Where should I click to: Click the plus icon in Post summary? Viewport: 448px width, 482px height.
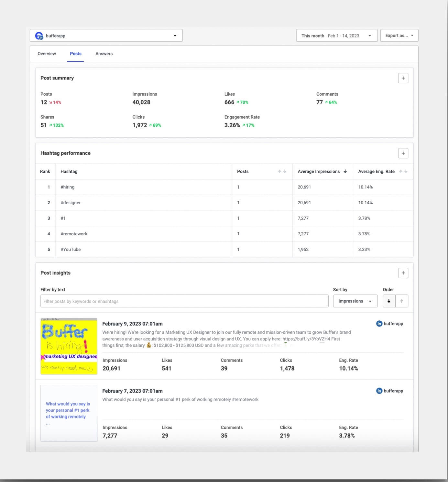[x=403, y=78]
